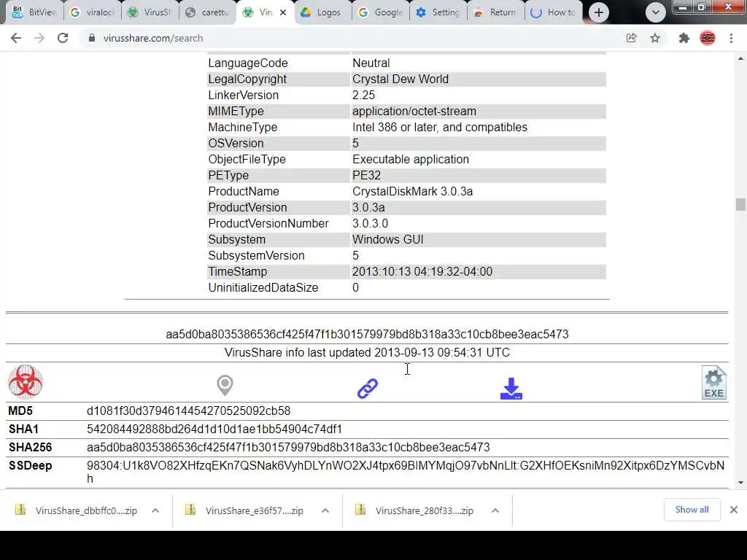Click the ProductVersionNumber value 3.0.3.0
The image size is (747, 560).
click(x=370, y=223)
